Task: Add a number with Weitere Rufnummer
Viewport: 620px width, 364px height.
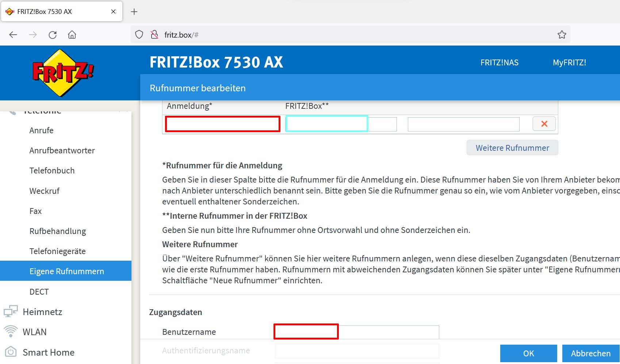Action: click(x=512, y=147)
